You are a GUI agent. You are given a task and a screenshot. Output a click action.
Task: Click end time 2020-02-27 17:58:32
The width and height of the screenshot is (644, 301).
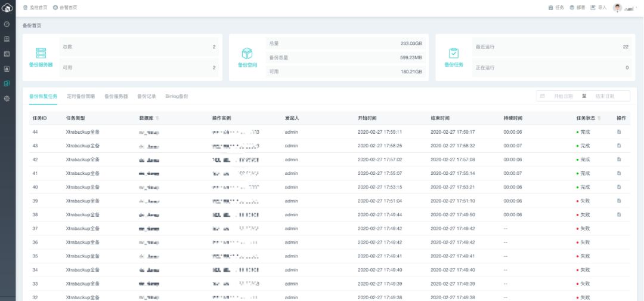453,146
